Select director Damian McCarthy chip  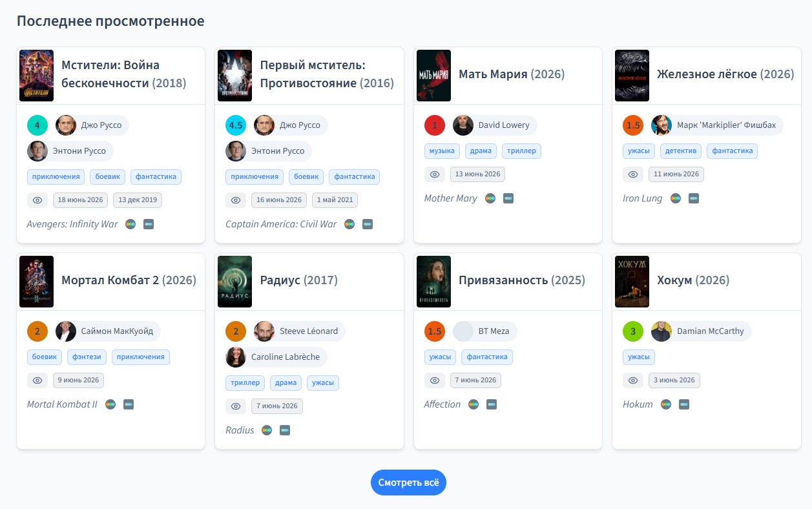click(x=701, y=331)
